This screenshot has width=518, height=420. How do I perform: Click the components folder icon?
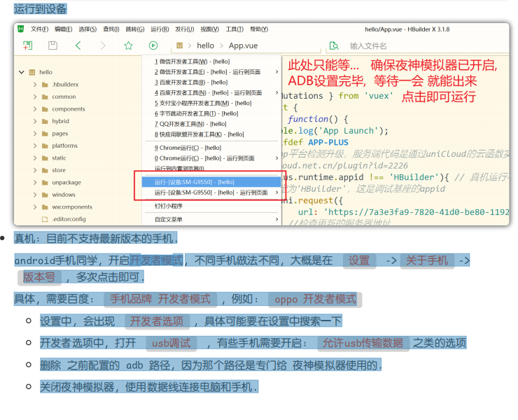coord(45,109)
